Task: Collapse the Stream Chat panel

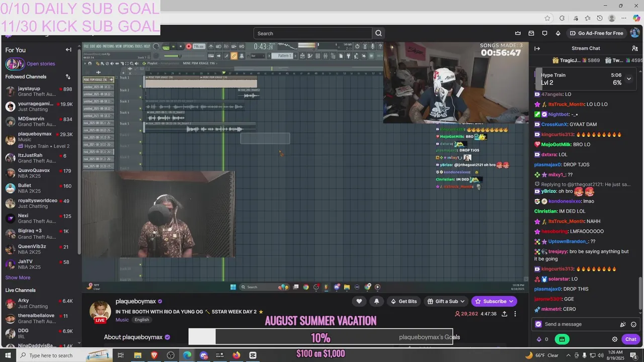Action: click(x=537, y=48)
